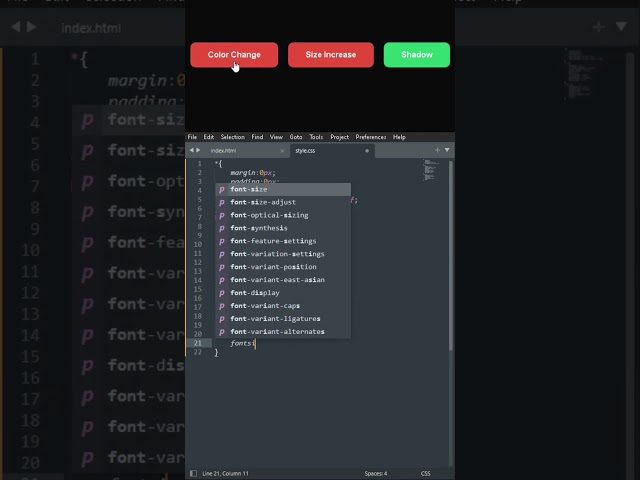
Task: Click the unsaved dot on style.css tab
Action: click(367, 151)
